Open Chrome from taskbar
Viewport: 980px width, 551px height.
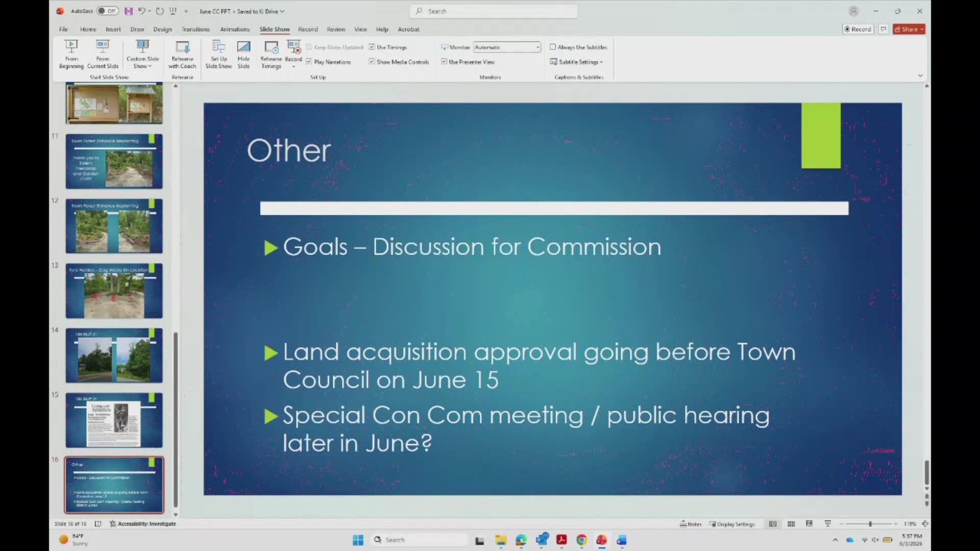tap(581, 540)
